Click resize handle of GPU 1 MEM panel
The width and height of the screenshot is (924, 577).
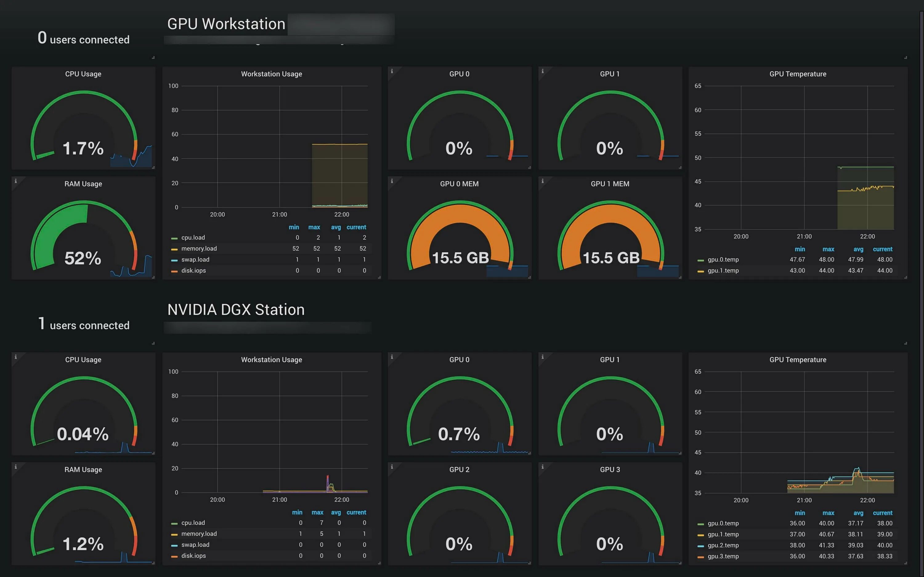(x=680, y=278)
